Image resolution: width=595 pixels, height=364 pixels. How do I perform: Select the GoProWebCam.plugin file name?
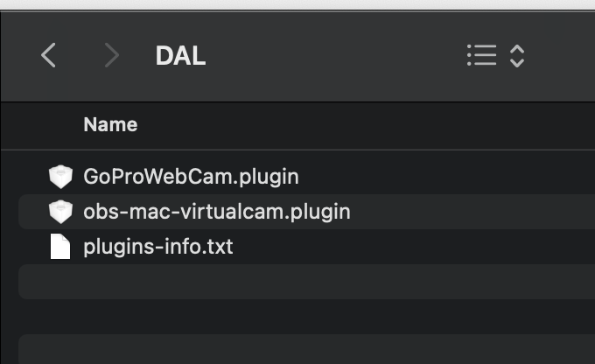coord(191,177)
